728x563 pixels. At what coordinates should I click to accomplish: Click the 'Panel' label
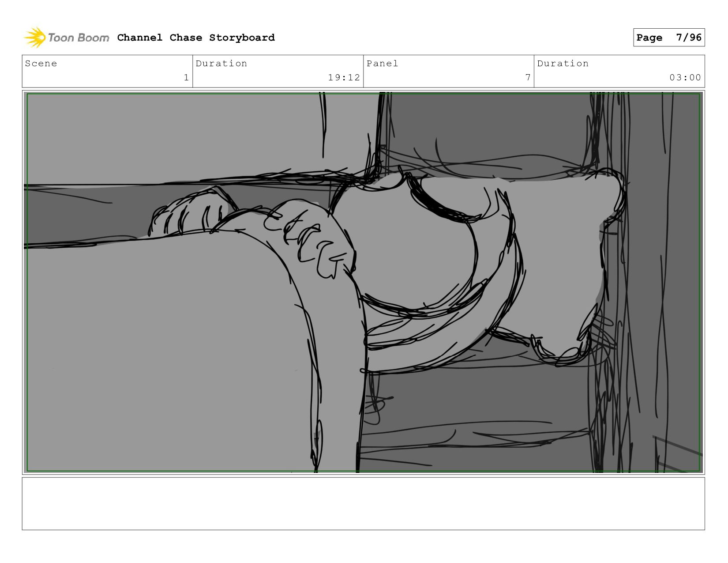(x=383, y=63)
